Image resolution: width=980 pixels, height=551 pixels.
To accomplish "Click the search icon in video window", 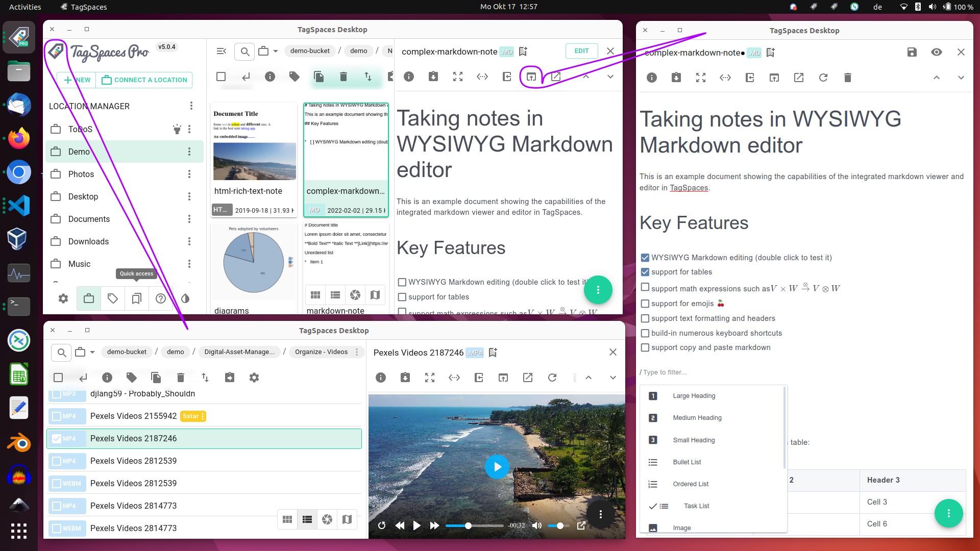I will pos(62,352).
